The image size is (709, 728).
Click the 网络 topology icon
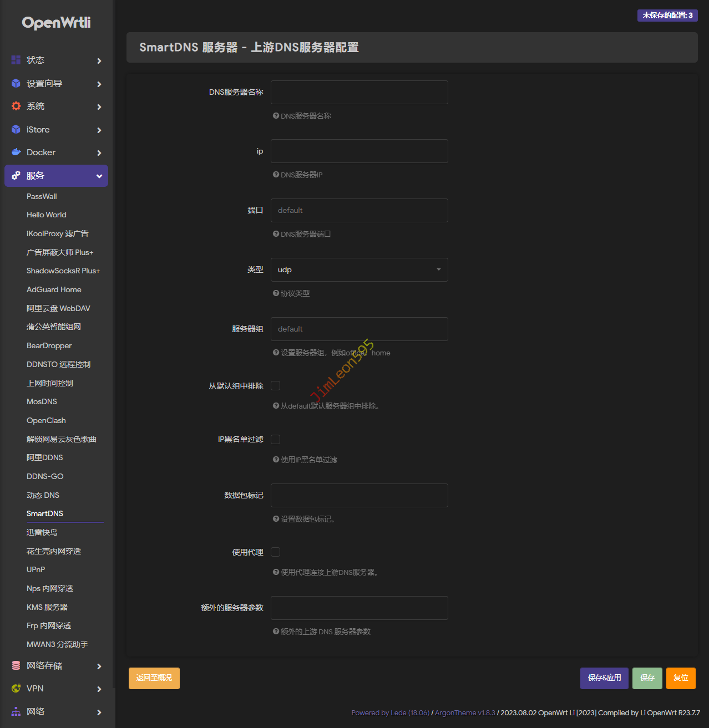point(16,711)
